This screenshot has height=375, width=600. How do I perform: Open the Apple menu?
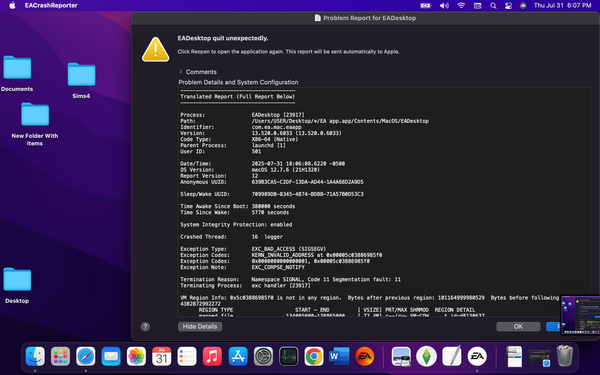tap(12, 5)
